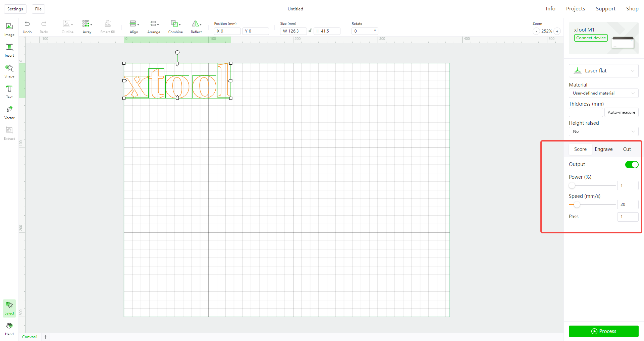The height and width of the screenshot is (341, 644).
Task: Switch to the Hand pan tool
Action: click(x=9, y=329)
